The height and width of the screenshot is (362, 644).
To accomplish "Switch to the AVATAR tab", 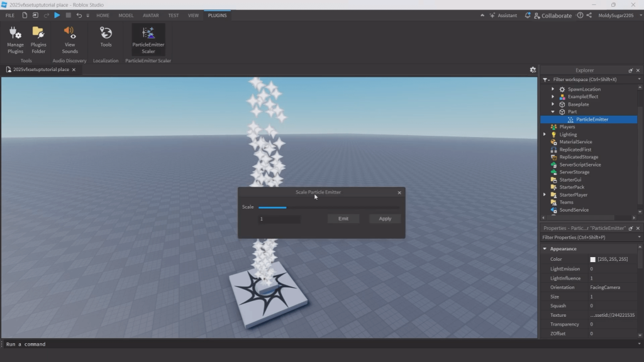I will (x=151, y=15).
